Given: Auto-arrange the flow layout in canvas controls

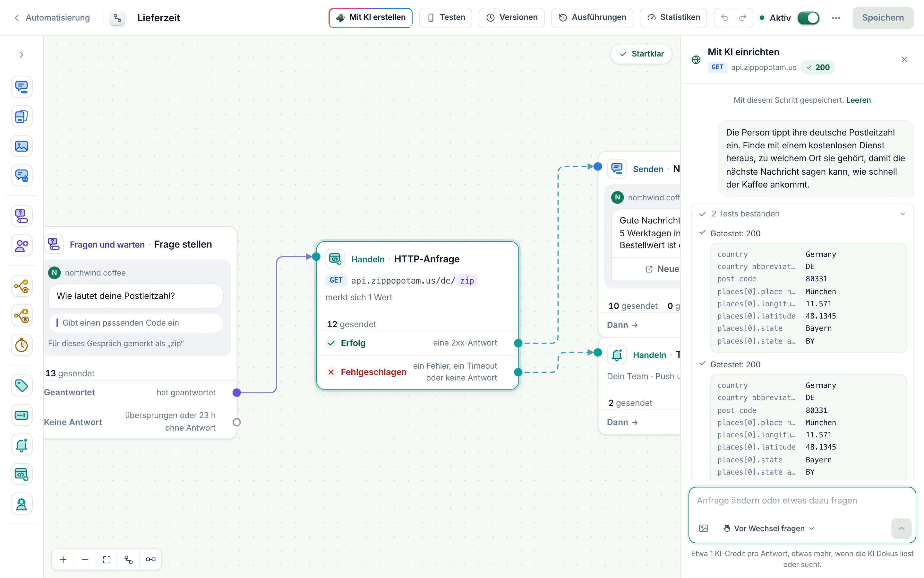Looking at the screenshot, I should pos(129,560).
